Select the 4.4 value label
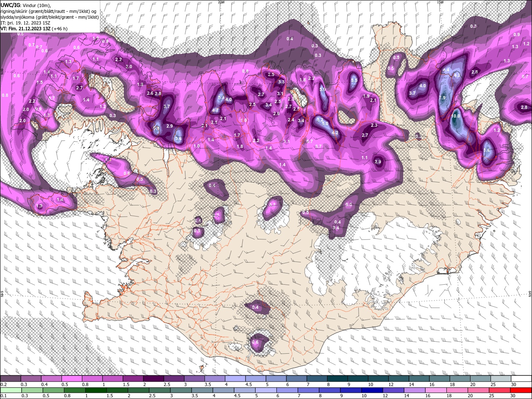 447,69
